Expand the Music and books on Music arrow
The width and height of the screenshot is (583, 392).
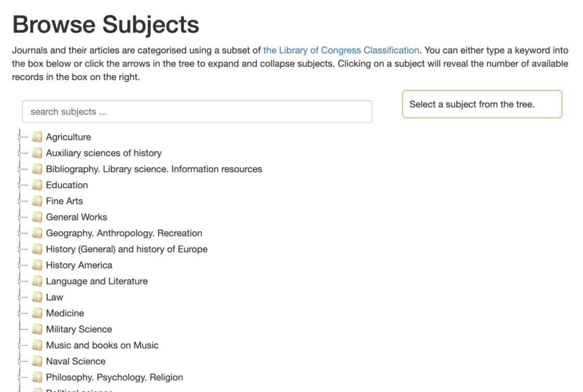coord(20,345)
